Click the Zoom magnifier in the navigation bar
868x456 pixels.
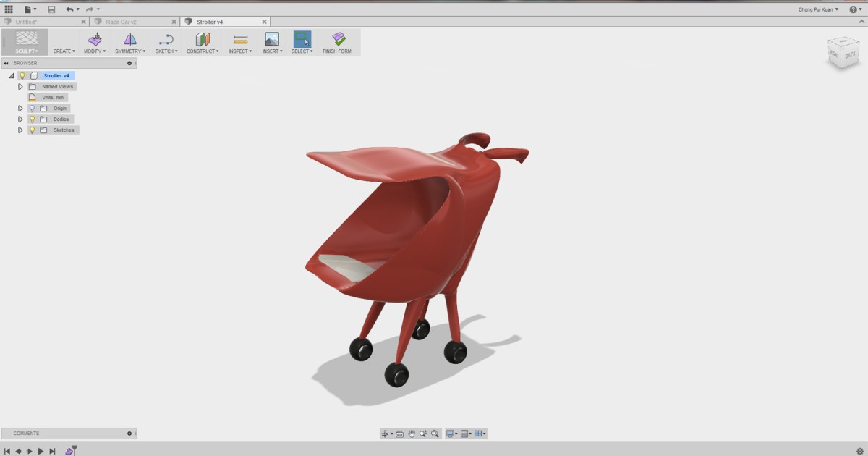point(424,433)
